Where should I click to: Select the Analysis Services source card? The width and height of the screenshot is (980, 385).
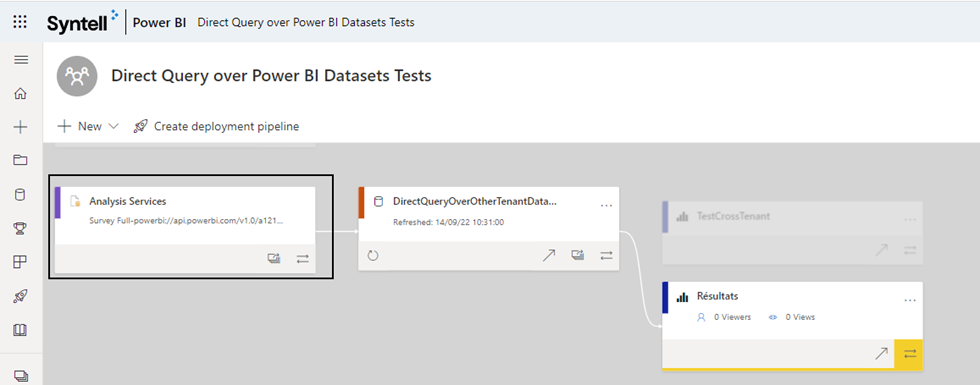(185, 230)
